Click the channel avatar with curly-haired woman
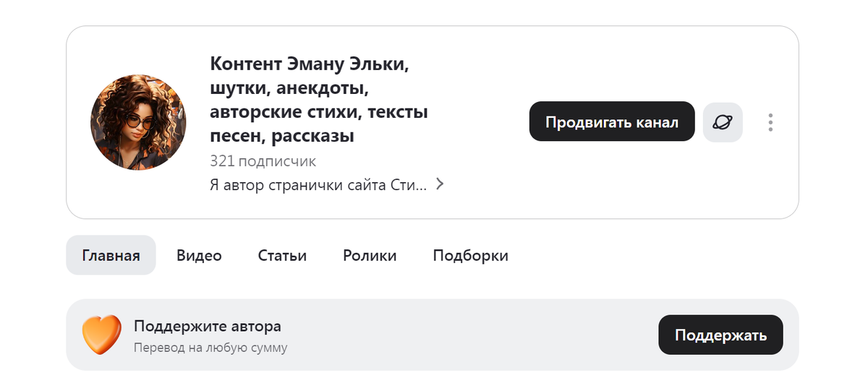 (x=138, y=122)
